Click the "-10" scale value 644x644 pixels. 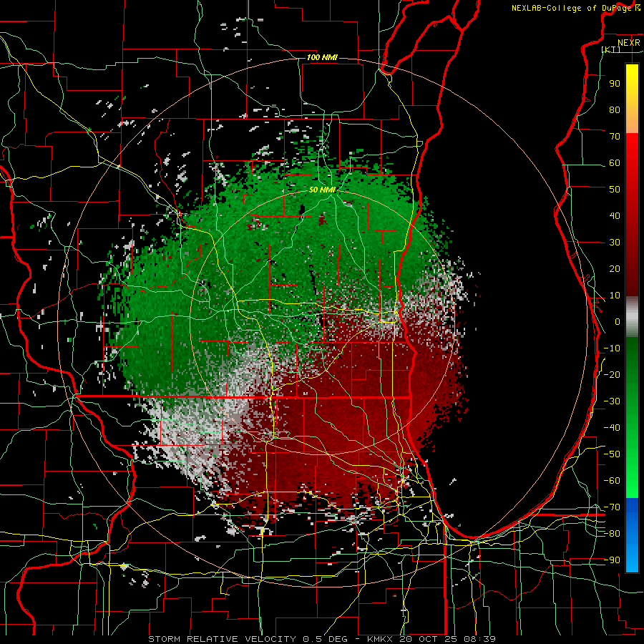click(x=612, y=348)
